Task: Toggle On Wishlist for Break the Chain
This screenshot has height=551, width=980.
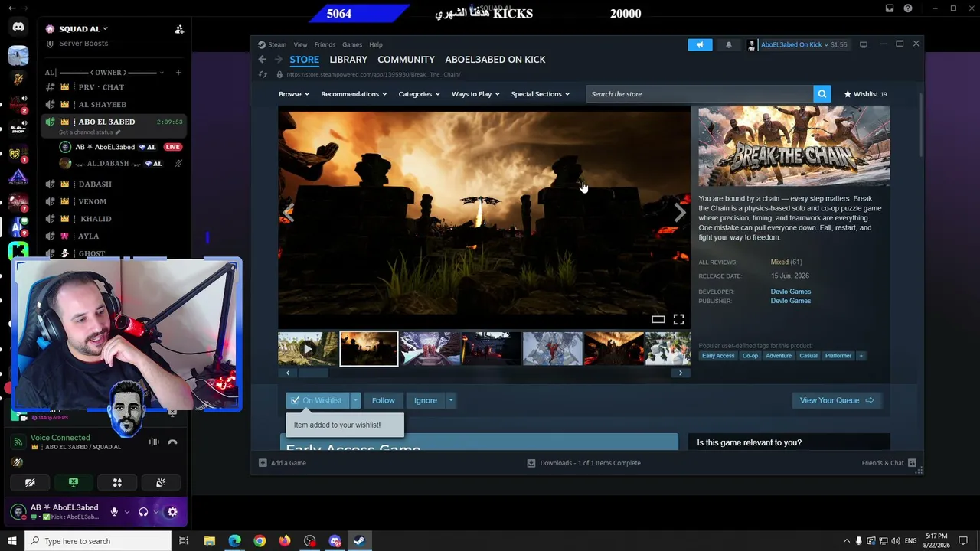Action: (317, 400)
